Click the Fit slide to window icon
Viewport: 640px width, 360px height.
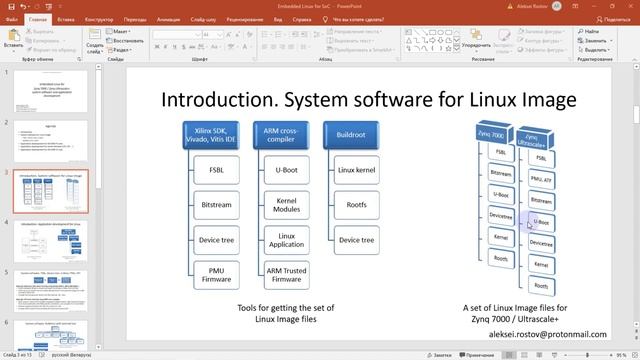635,355
